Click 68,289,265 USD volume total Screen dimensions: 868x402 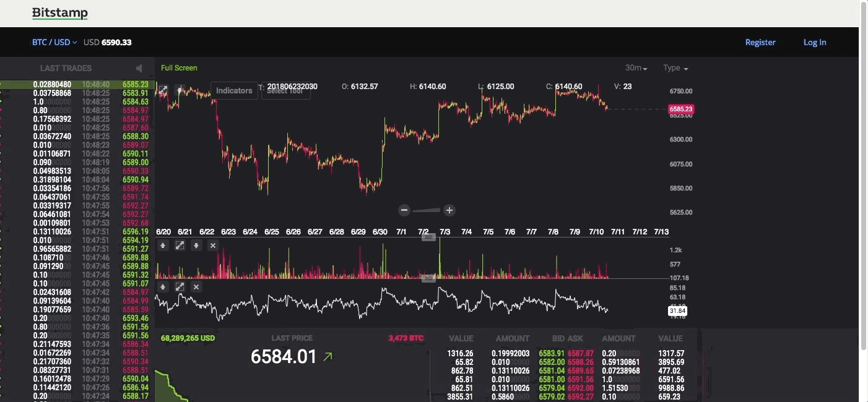tap(188, 338)
